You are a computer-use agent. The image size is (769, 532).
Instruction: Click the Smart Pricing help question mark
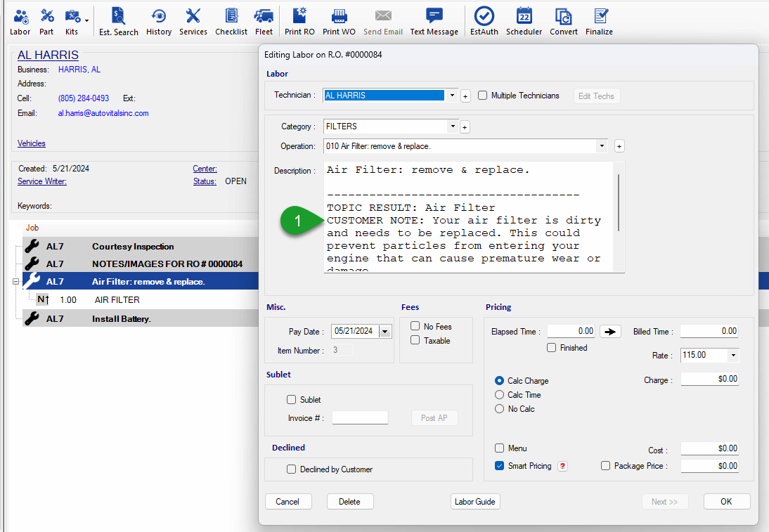click(x=563, y=467)
